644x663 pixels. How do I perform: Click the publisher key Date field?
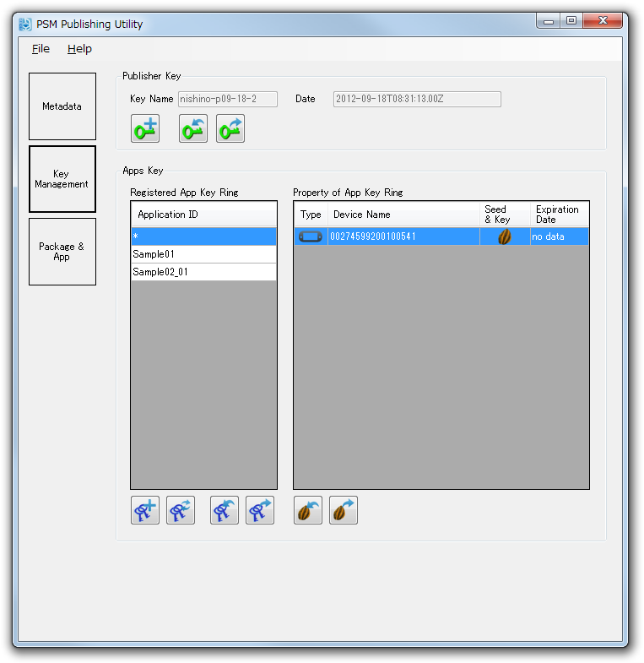(x=417, y=99)
